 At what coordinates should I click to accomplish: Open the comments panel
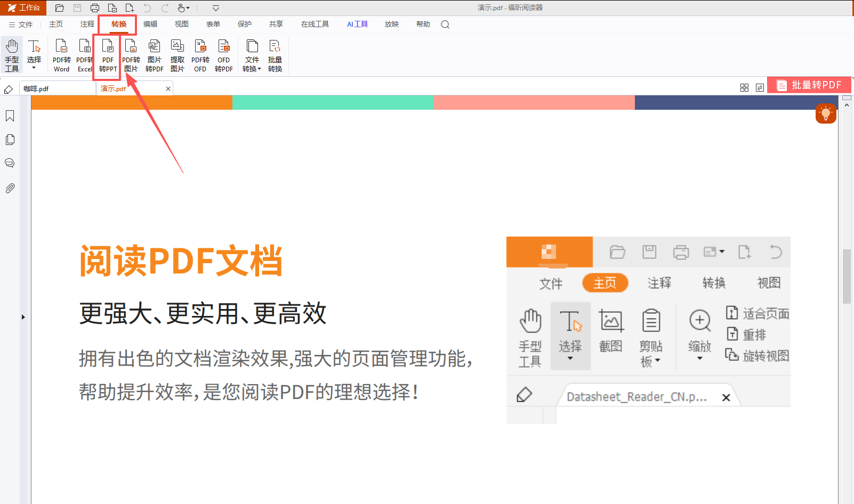point(10,163)
